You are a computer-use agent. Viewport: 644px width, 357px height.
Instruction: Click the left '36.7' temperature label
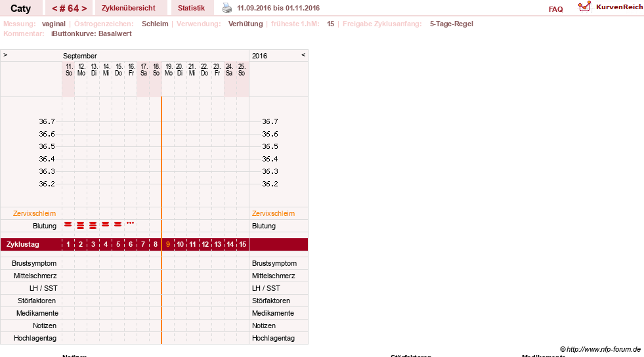47,121
